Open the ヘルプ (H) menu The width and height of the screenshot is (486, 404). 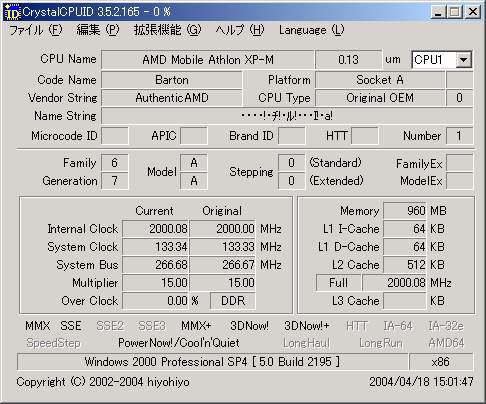[x=240, y=30]
